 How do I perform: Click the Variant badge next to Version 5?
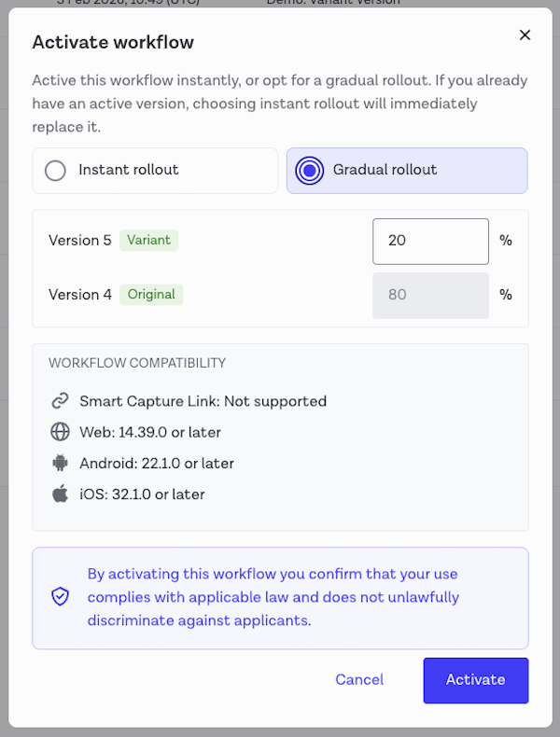(148, 240)
